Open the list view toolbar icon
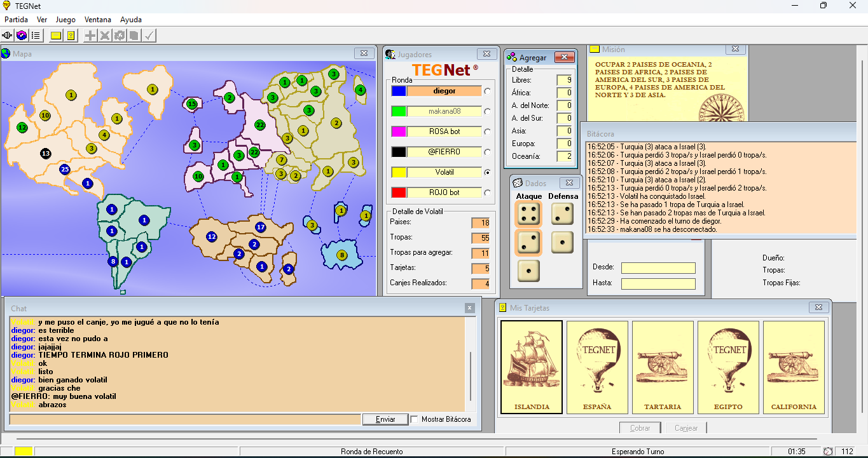 click(36, 36)
